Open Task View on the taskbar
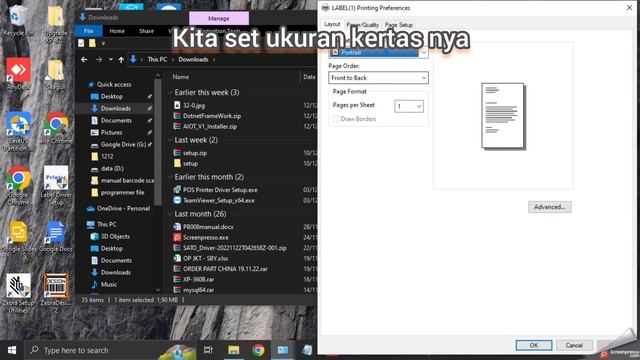Image resolution: width=640 pixels, height=360 pixels. point(208,350)
